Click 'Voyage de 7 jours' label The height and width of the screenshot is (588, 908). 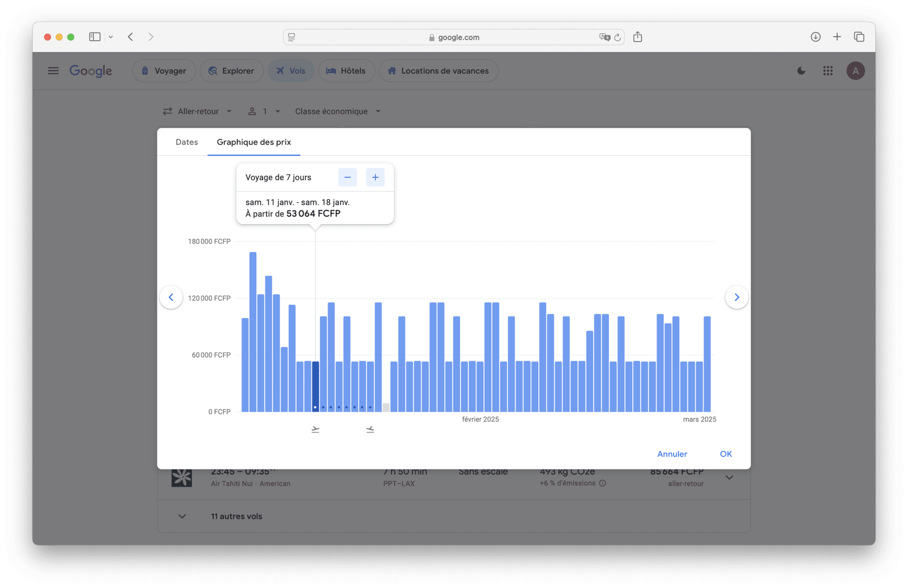coord(278,178)
